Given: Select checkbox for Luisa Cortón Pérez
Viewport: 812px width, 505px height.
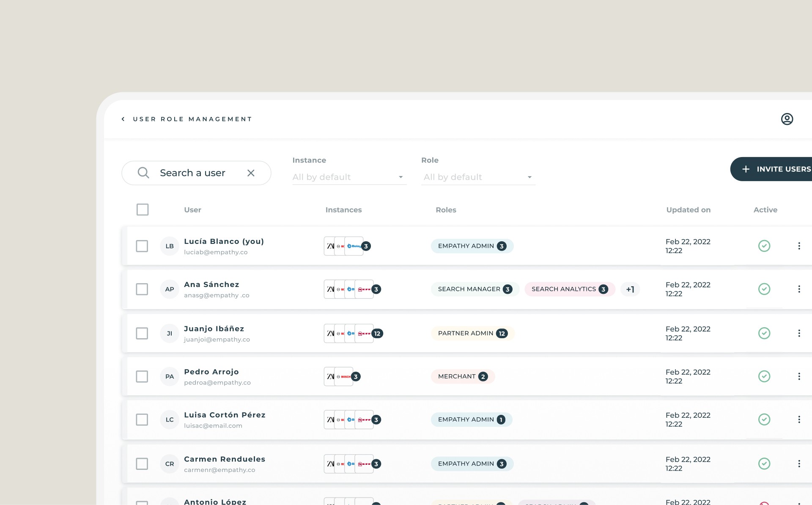Looking at the screenshot, I should coord(142,419).
